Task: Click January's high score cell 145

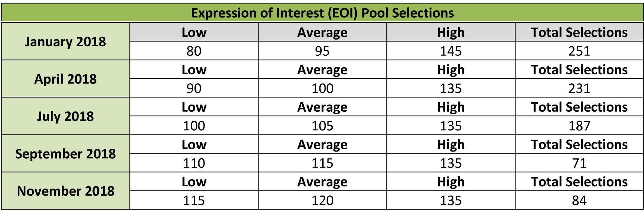Action: tap(451, 51)
